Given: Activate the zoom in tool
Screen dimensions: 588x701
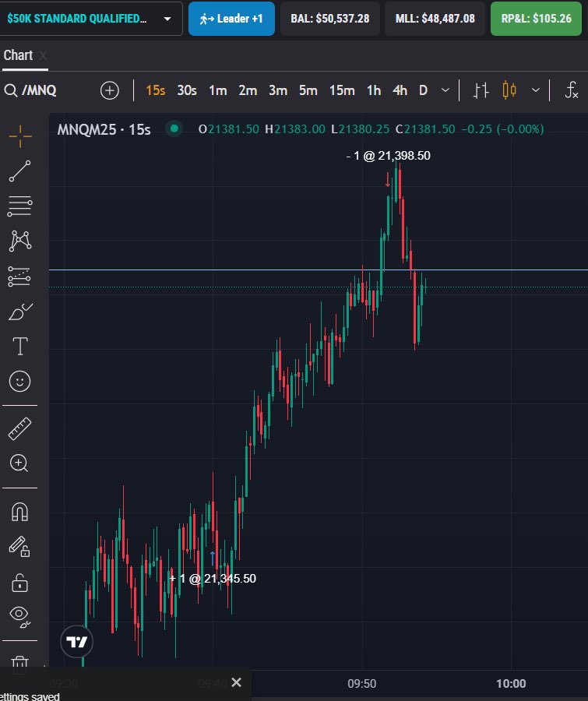Looking at the screenshot, I should (x=19, y=463).
